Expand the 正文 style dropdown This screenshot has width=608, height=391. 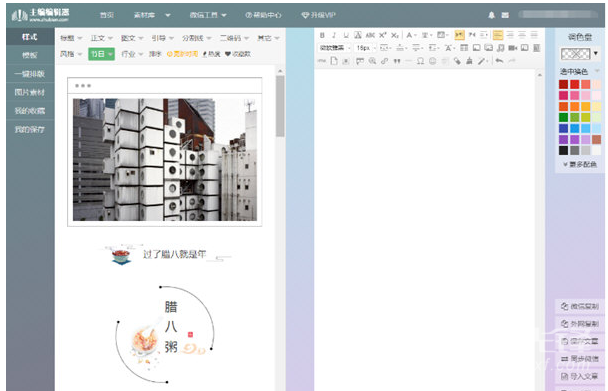tap(102, 38)
